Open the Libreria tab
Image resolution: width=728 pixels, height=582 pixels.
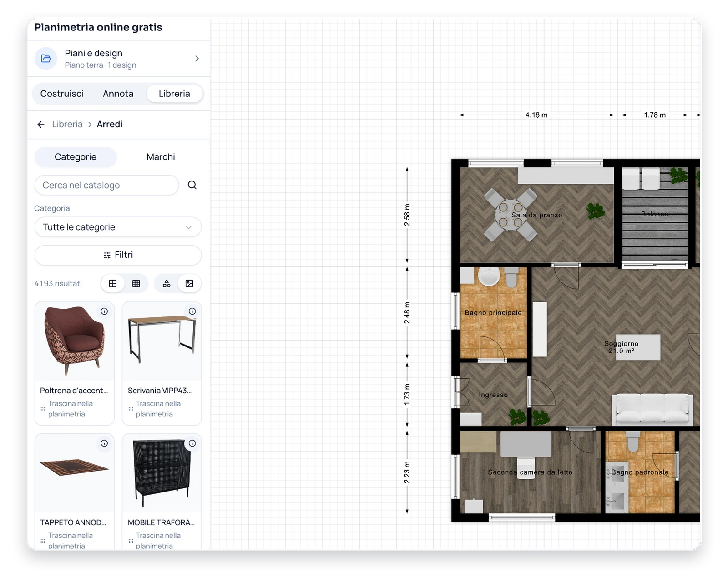pos(174,94)
